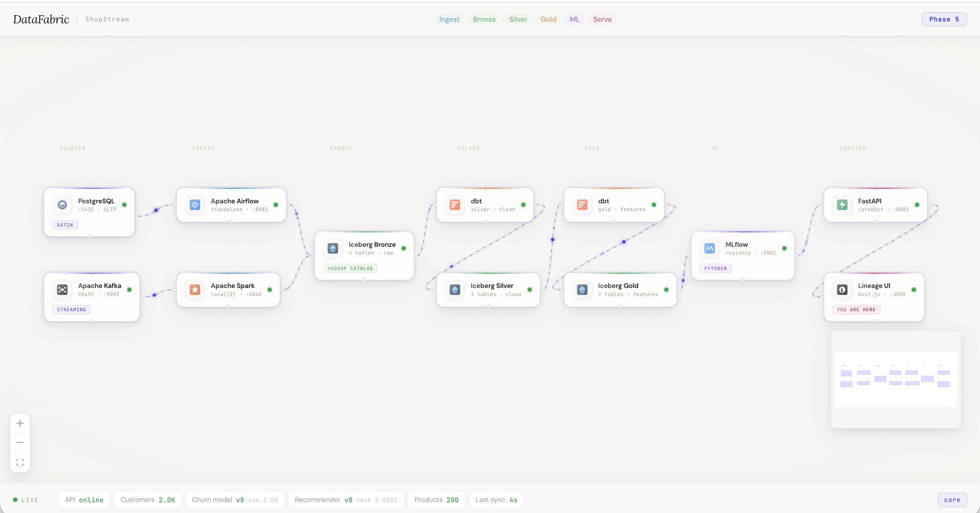Click the Lineage UI node icon
The image size is (980, 513).
[842, 290]
